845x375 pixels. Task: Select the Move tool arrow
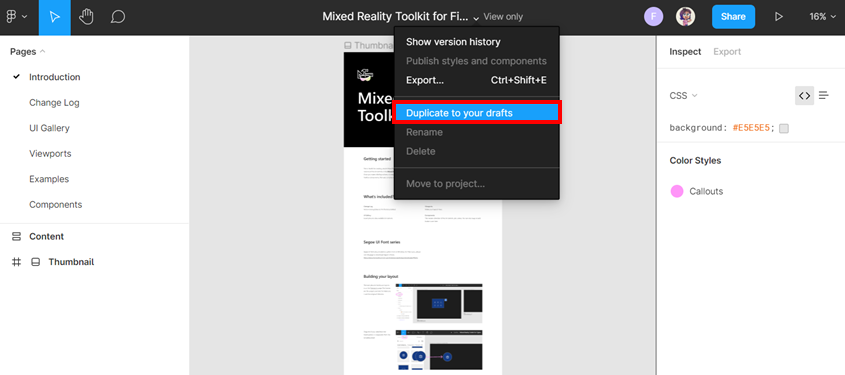(x=54, y=17)
